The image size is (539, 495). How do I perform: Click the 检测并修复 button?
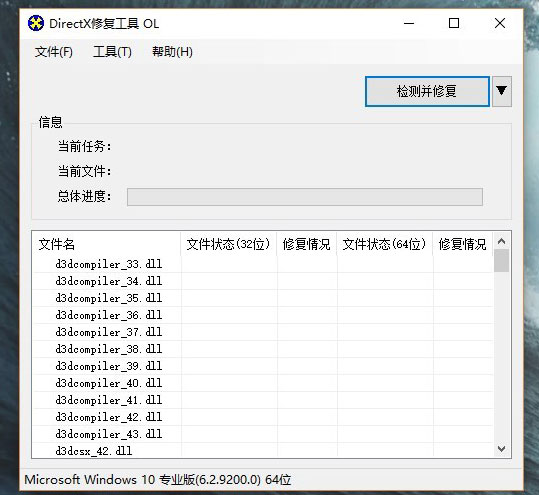click(427, 91)
